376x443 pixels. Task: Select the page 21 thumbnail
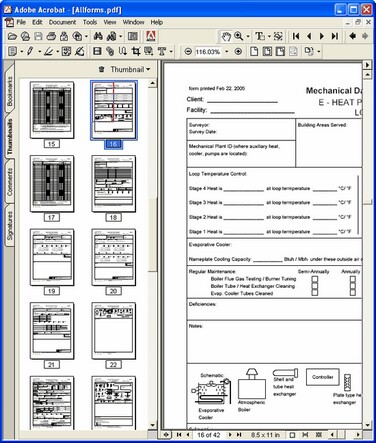(52, 331)
